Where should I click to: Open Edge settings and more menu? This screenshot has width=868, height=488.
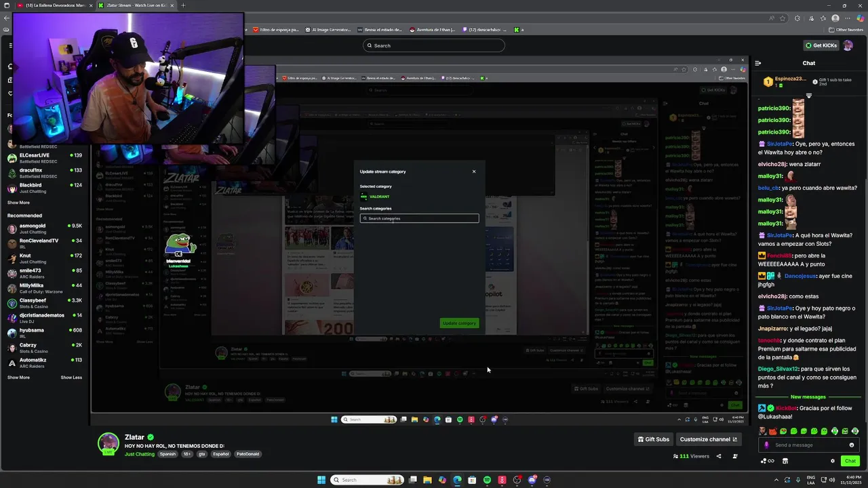pos(848,18)
